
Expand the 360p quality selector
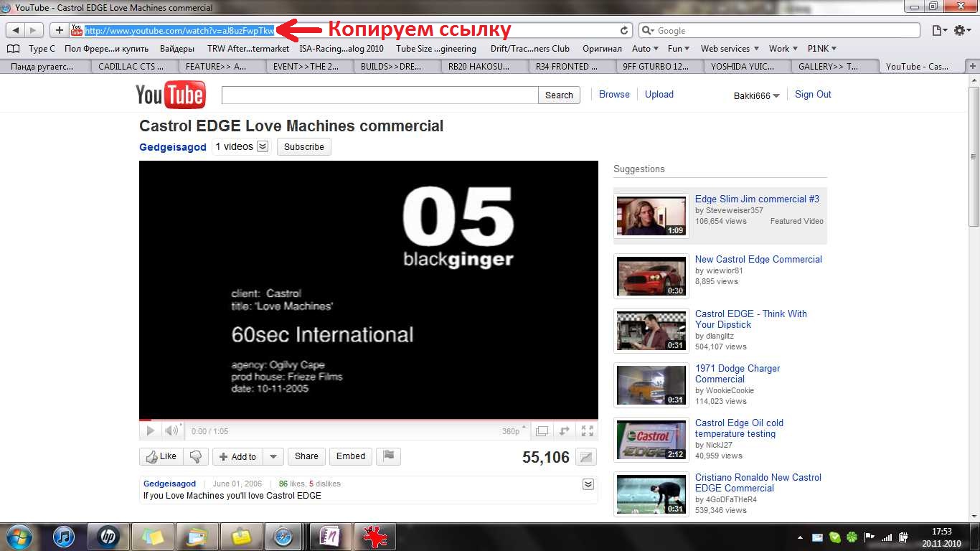pos(514,431)
